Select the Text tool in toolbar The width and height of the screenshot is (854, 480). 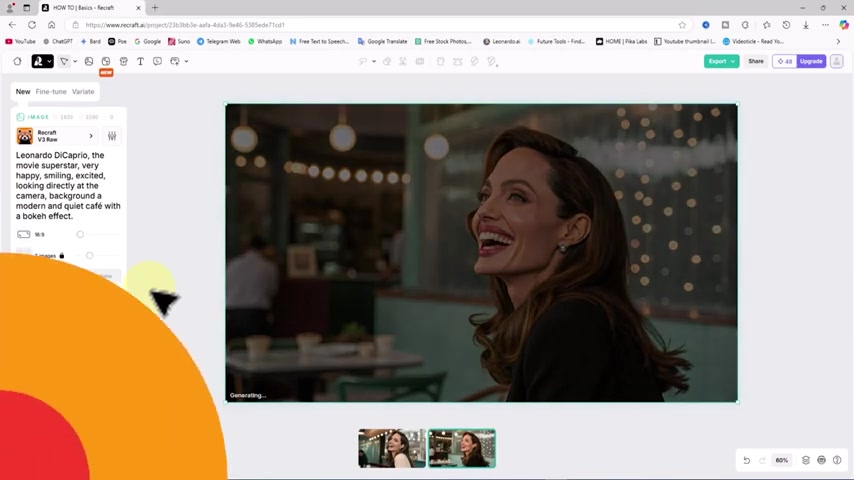pyautogui.click(x=140, y=61)
